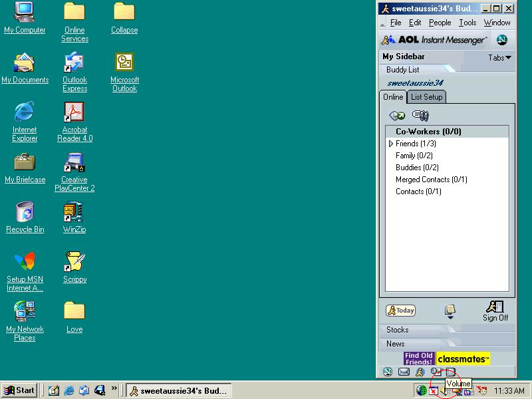Click the send instant message icon
The image size is (532, 399).
pos(397,116)
